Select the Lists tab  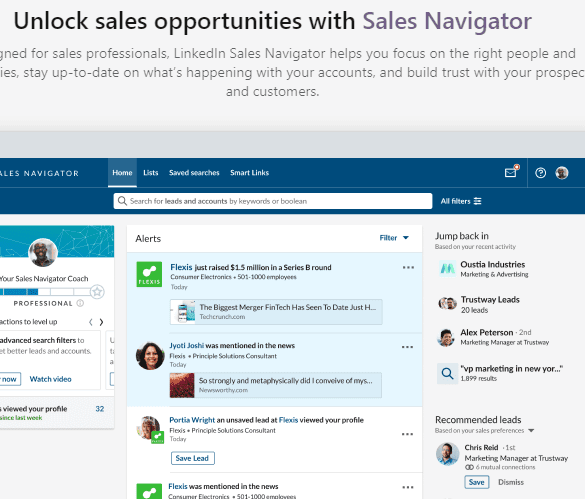tap(151, 173)
